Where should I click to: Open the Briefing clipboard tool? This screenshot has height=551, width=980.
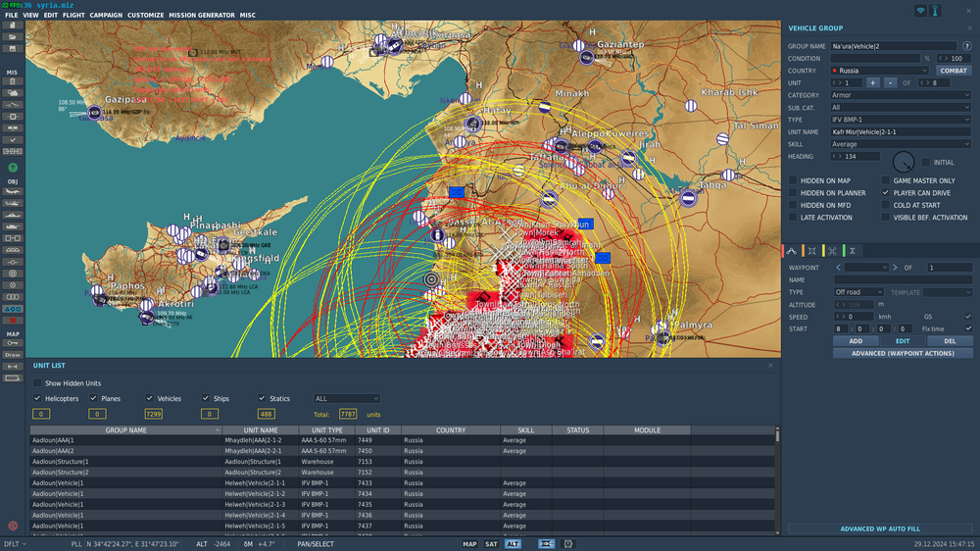click(x=13, y=81)
